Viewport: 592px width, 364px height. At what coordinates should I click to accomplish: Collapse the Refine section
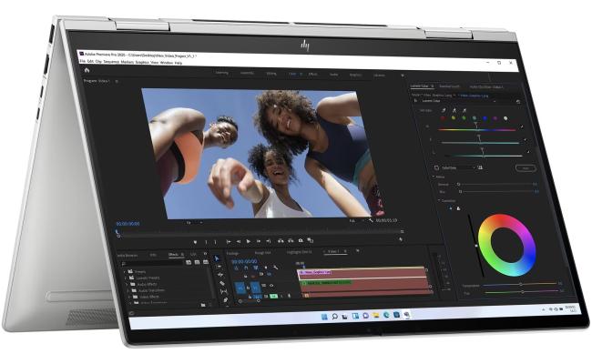click(434, 177)
